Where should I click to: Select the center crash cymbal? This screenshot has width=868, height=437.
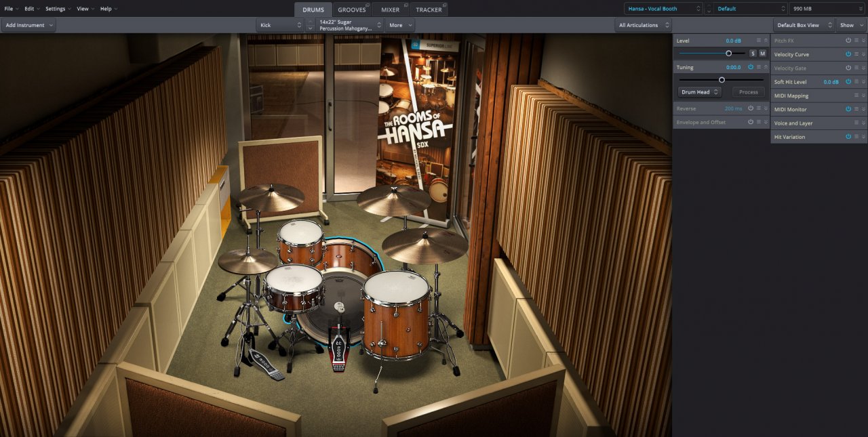393,200
